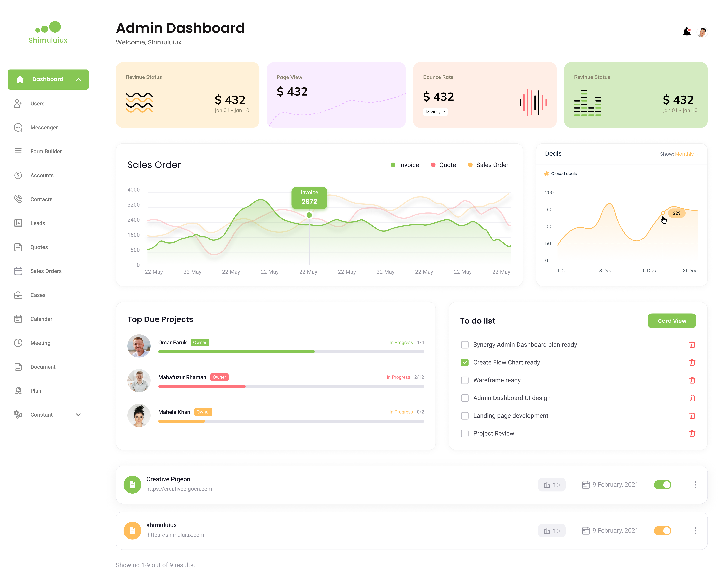Delete the Create Flow Chart task

(692, 362)
